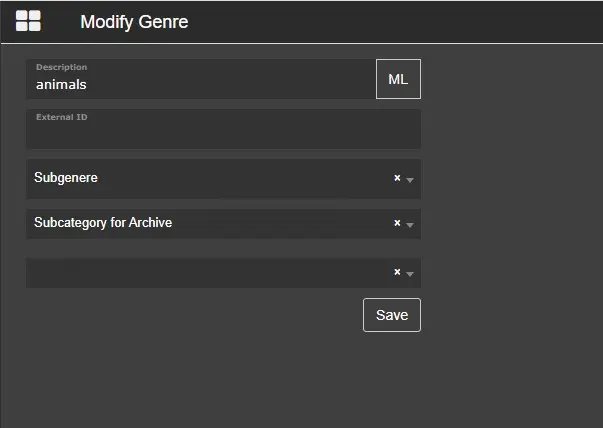Click the Modify Genre page title

click(134, 22)
